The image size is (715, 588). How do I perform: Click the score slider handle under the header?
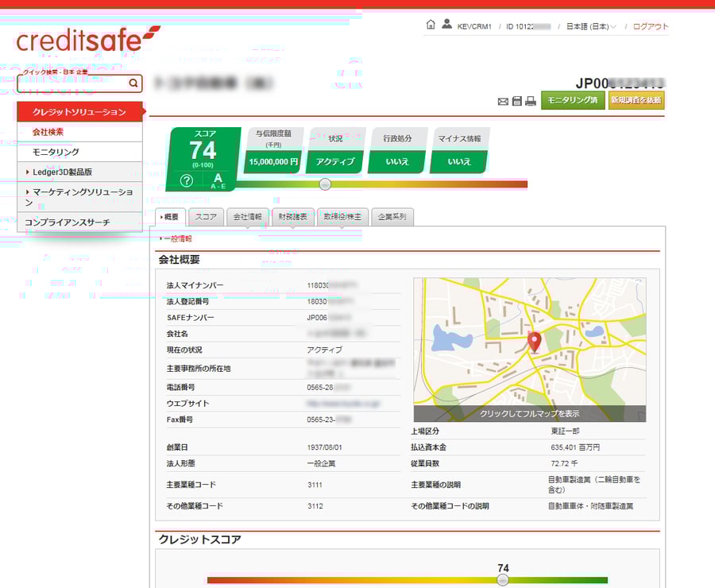[x=325, y=184]
